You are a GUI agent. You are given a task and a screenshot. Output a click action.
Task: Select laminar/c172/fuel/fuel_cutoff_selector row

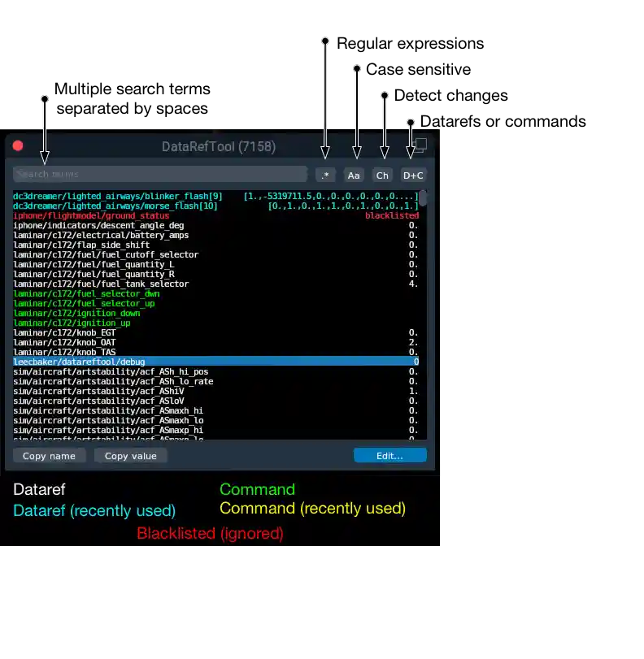pyautogui.click(x=215, y=254)
